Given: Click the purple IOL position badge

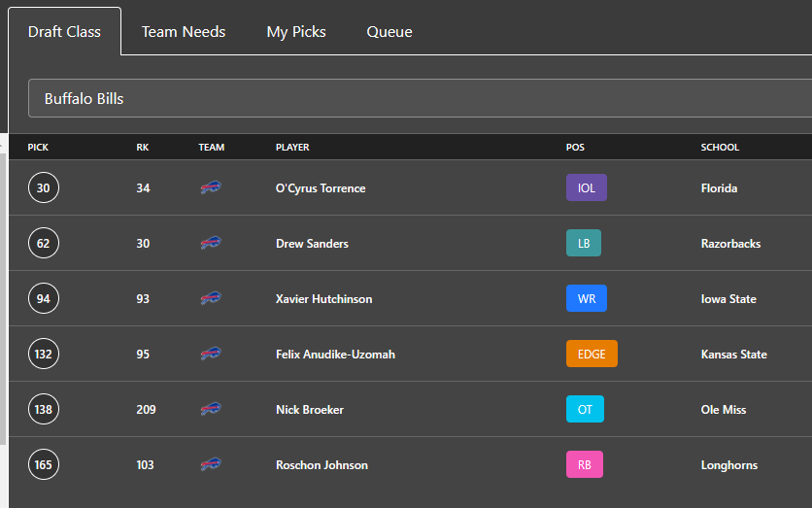Looking at the screenshot, I should tap(587, 187).
